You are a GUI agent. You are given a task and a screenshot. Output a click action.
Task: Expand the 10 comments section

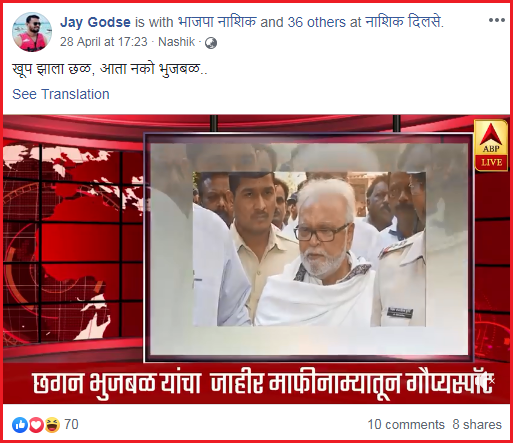tap(406, 425)
